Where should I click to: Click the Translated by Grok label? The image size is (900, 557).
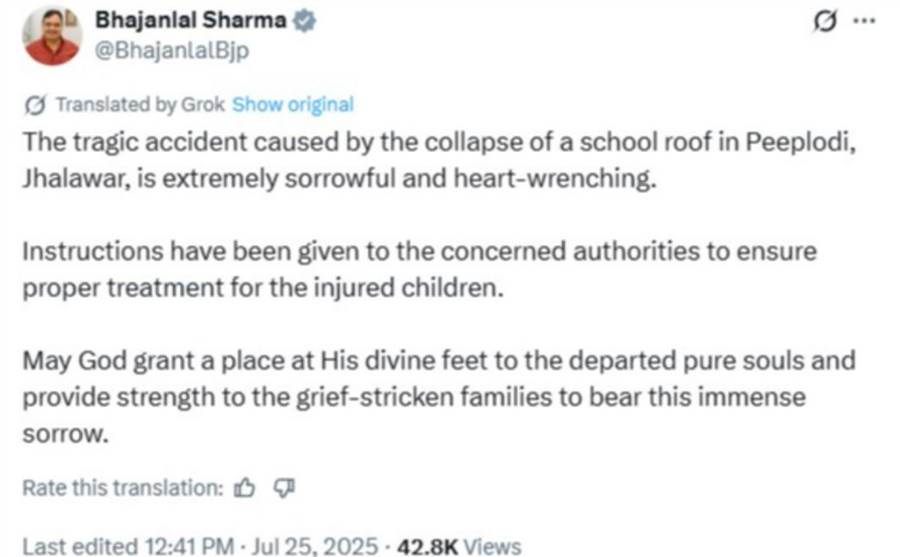pos(140,105)
